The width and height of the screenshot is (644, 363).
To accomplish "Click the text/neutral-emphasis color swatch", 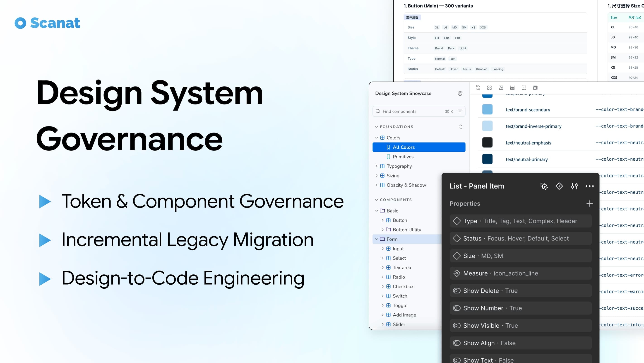I will (x=487, y=143).
